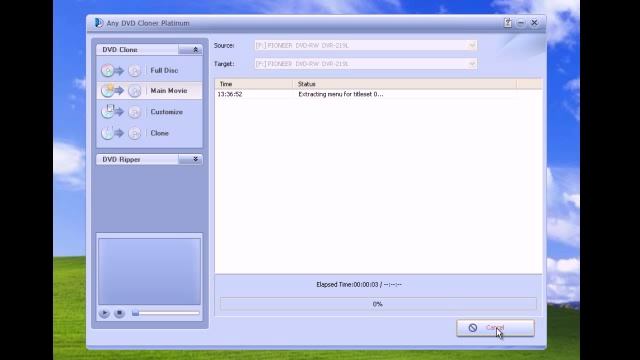This screenshot has width=640, height=360.
Task: Cancel the cloning process
Action: [x=495, y=328]
